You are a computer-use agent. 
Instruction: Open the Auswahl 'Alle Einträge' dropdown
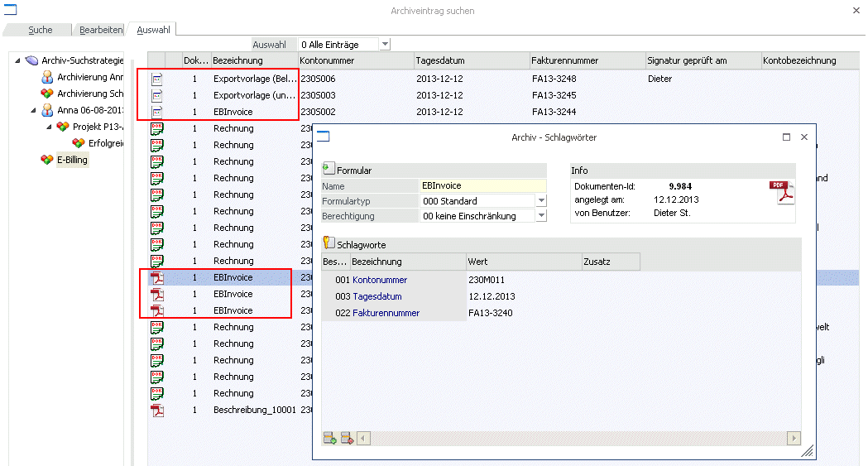point(386,44)
